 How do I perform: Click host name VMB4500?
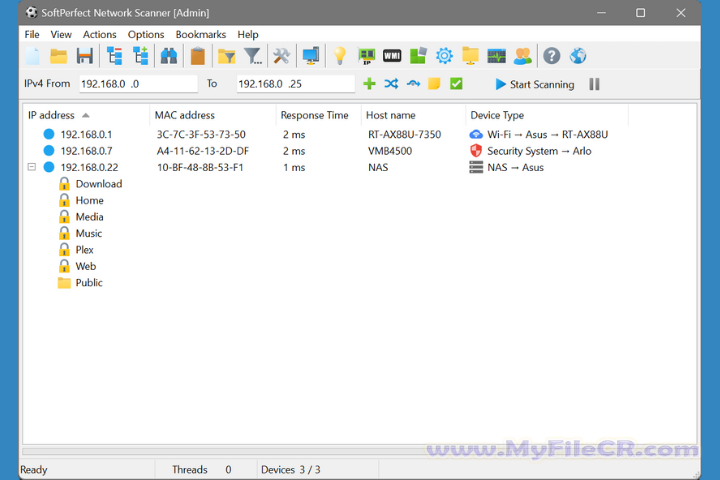[x=390, y=151]
